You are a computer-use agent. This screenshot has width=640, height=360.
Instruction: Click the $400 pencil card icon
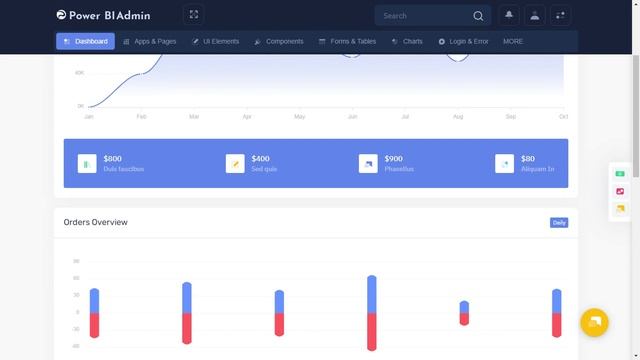[235, 164]
